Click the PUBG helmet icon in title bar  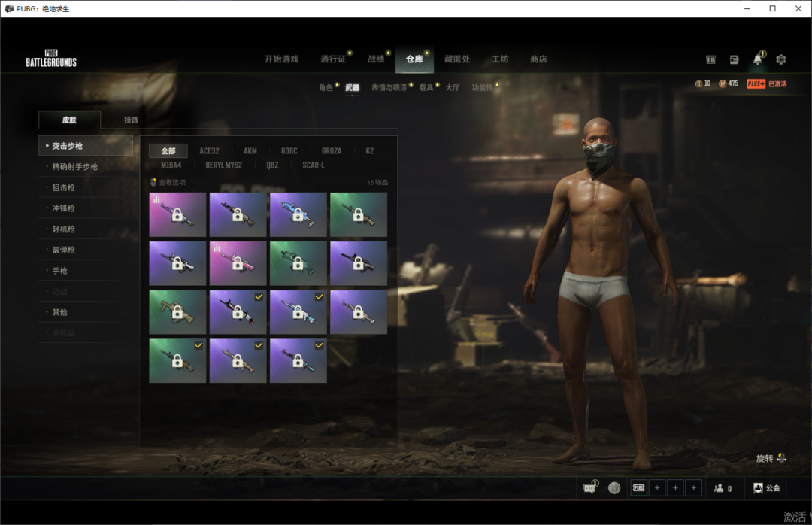pos(9,8)
